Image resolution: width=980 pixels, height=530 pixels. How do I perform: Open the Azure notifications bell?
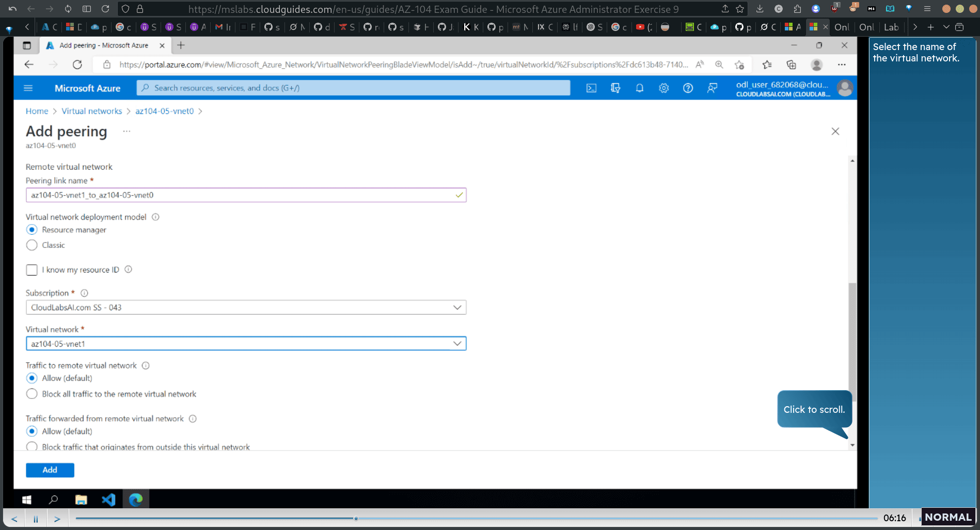coord(639,88)
